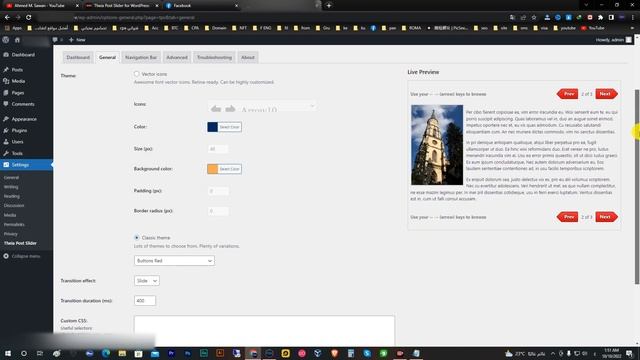Viewport: 640px width, 360px height.
Task: Switch to the About tab
Action: 248,58
